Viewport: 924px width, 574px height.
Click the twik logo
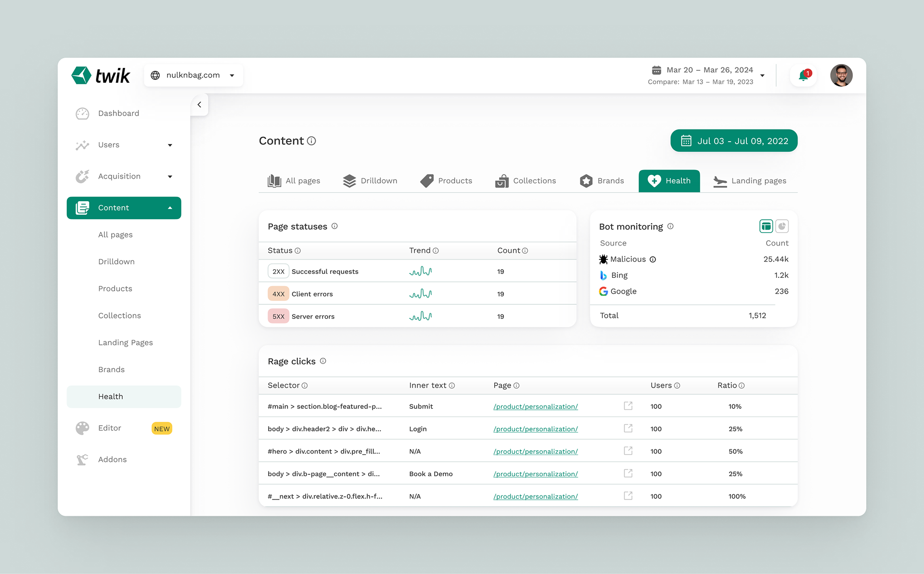(x=101, y=76)
